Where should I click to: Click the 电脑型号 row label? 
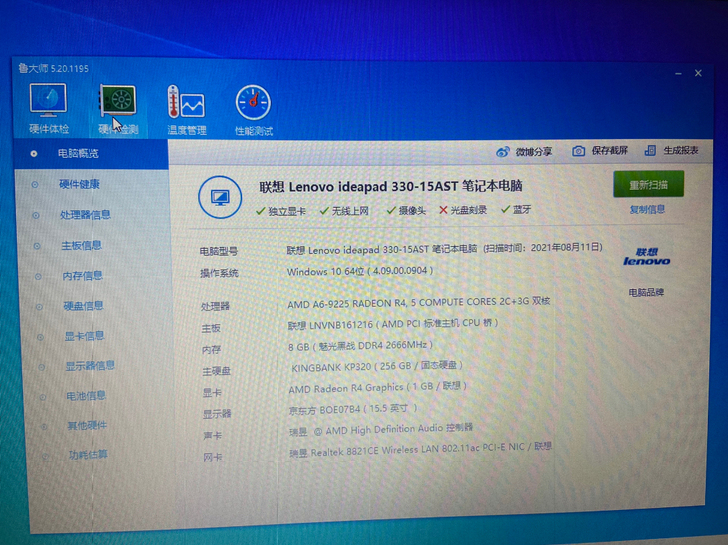point(219,252)
